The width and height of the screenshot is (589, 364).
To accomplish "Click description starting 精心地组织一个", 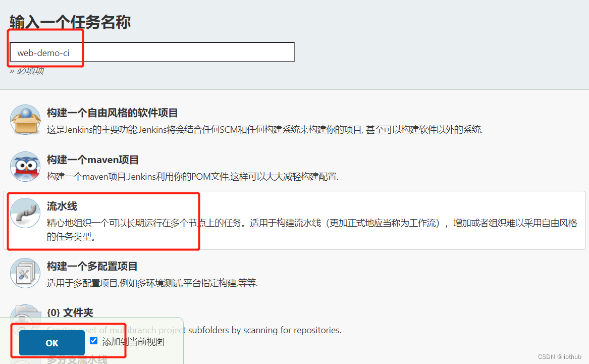I will click(x=312, y=230).
